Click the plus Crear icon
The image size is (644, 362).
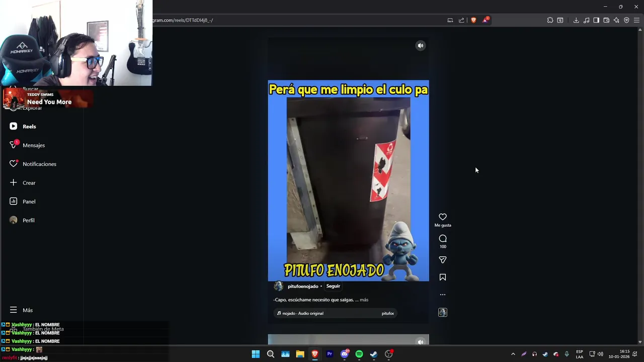pyautogui.click(x=14, y=183)
